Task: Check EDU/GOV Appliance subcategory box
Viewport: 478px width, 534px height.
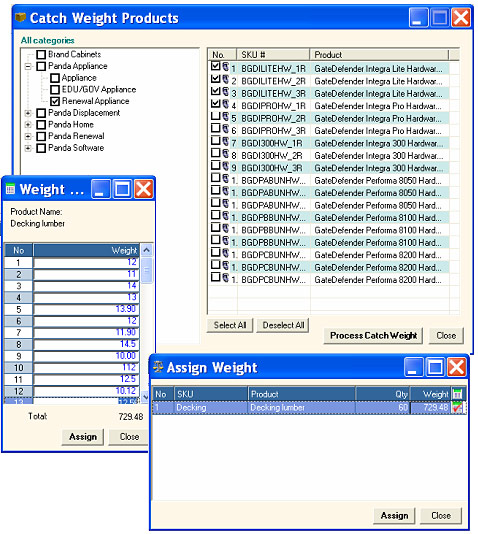Action: [x=54, y=90]
